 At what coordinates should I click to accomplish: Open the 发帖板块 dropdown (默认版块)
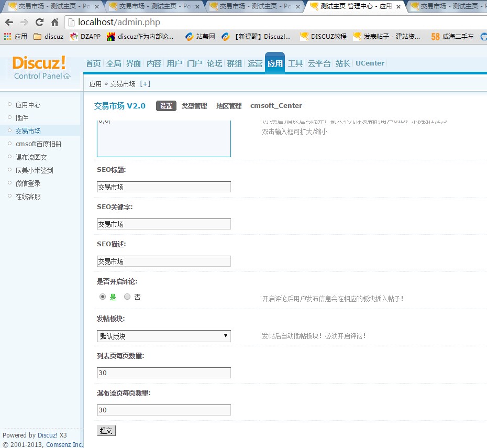(x=163, y=336)
